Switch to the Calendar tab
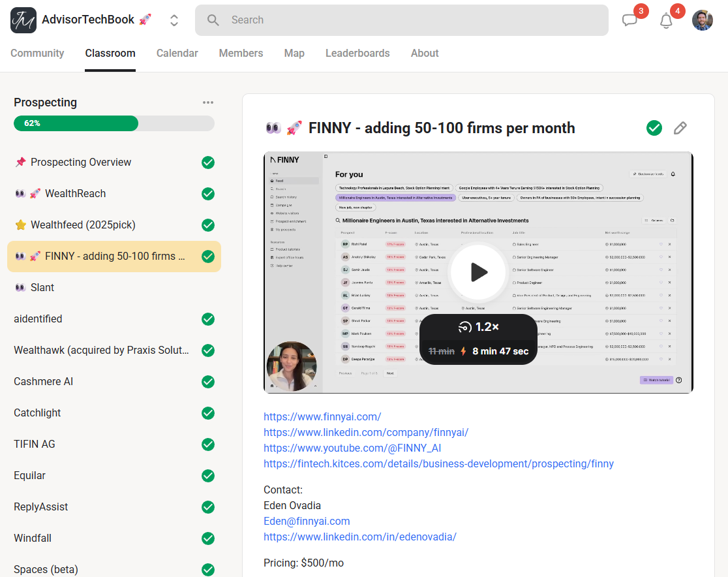This screenshot has width=728, height=577. [x=177, y=53]
